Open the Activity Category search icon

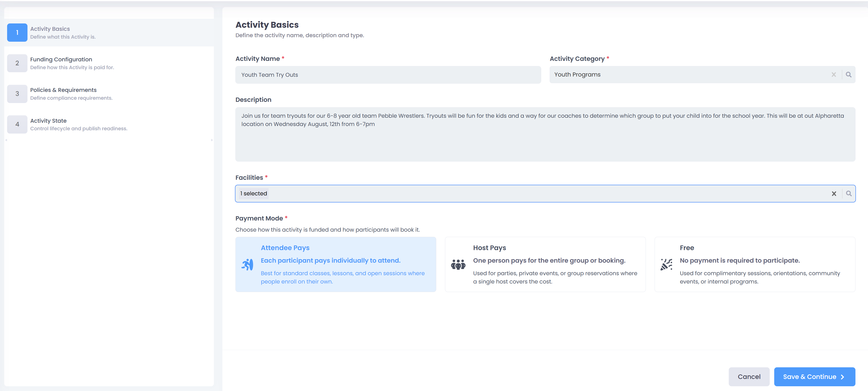coord(848,75)
